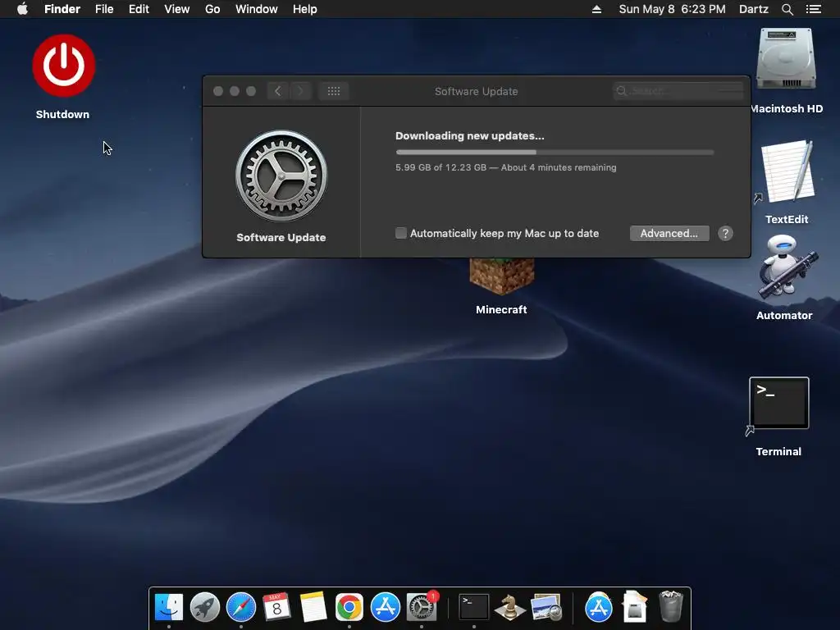Image resolution: width=840 pixels, height=630 pixels.
Task: Open the documents stack in the Dock
Action: (635, 608)
